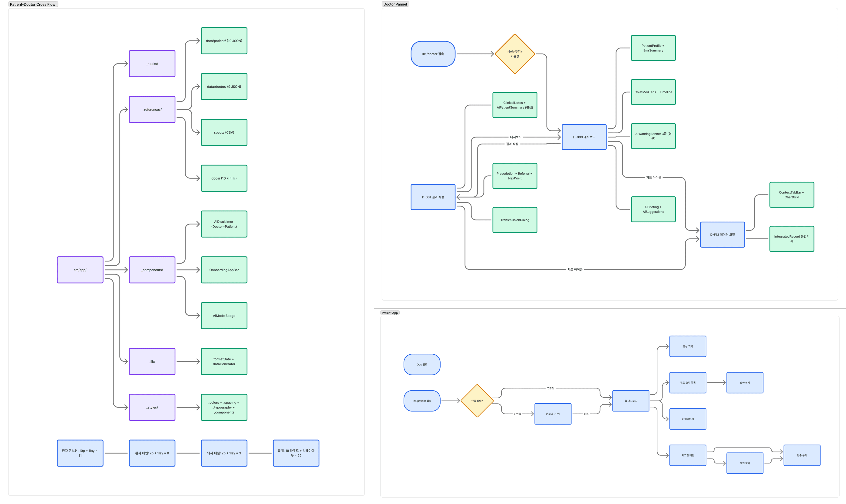The height and width of the screenshot is (504, 846).
Task: Click the _hooks/ folder node
Action: [x=152, y=63]
